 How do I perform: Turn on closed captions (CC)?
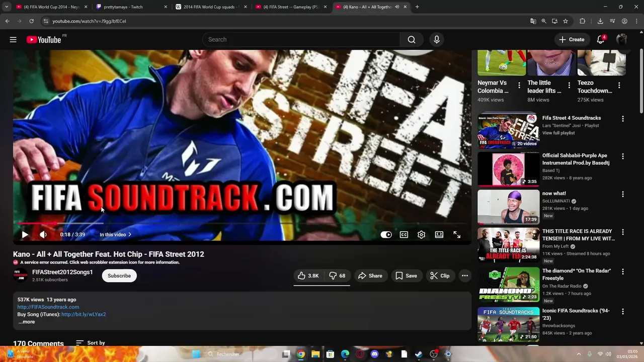[404, 235]
